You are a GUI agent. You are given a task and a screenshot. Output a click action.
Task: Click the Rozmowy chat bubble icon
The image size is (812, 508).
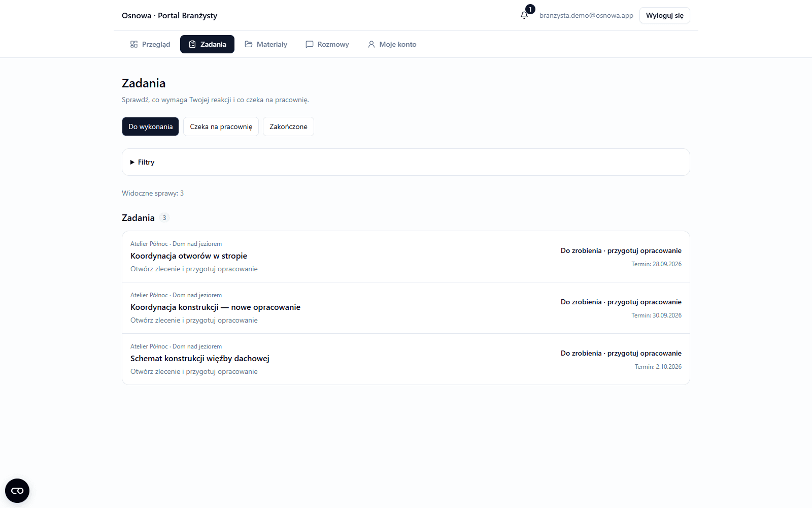coord(310,44)
